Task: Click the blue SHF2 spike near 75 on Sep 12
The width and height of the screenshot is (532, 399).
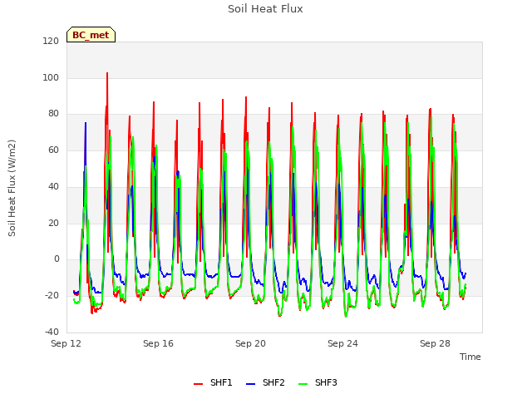Action: pyautogui.click(x=86, y=124)
